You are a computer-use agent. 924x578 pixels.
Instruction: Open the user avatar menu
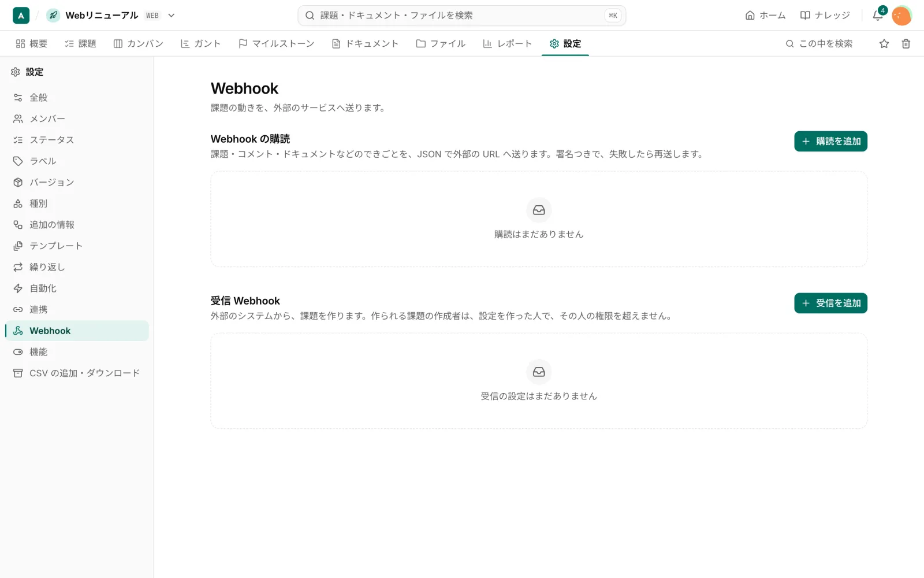[x=901, y=16]
